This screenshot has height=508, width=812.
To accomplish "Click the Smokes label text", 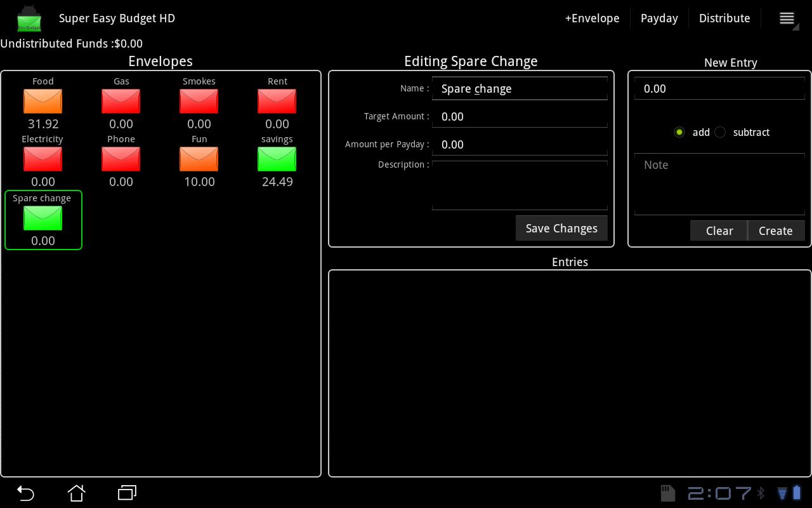I will [x=199, y=81].
